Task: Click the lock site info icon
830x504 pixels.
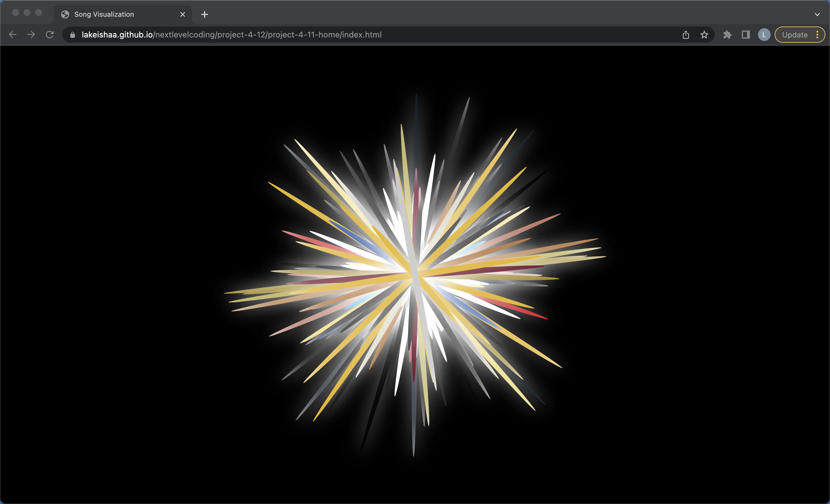Action: pyautogui.click(x=72, y=35)
